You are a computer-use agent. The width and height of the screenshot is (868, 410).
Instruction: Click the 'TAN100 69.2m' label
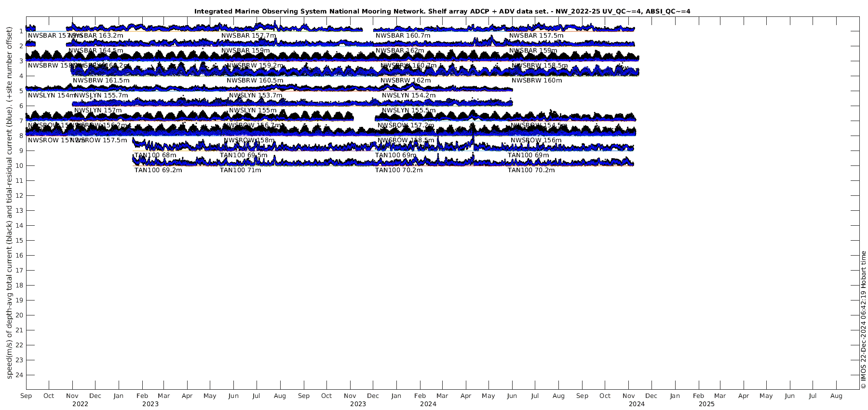[158, 170]
